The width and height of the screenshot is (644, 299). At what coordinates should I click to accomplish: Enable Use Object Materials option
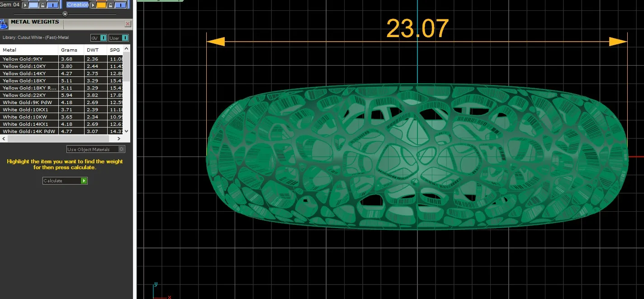click(x=96, y=149)
